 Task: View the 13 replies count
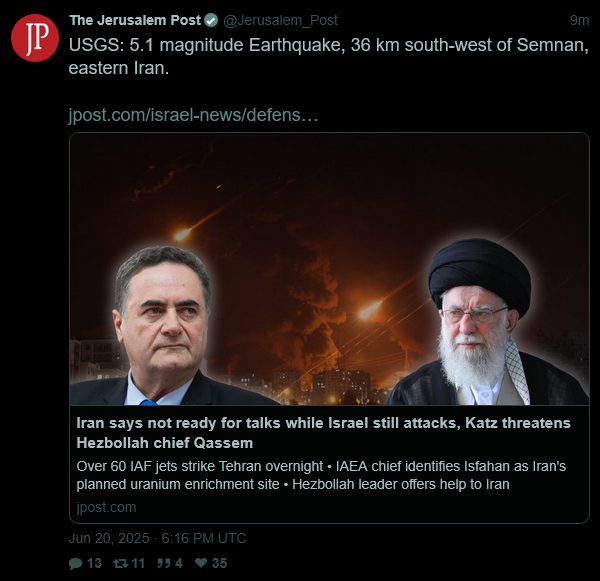pos(94,563)
